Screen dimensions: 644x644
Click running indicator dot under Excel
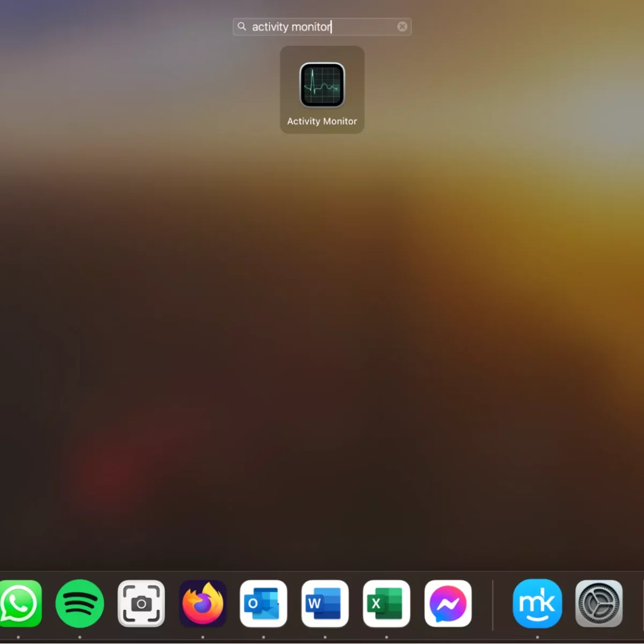(386, 637)
